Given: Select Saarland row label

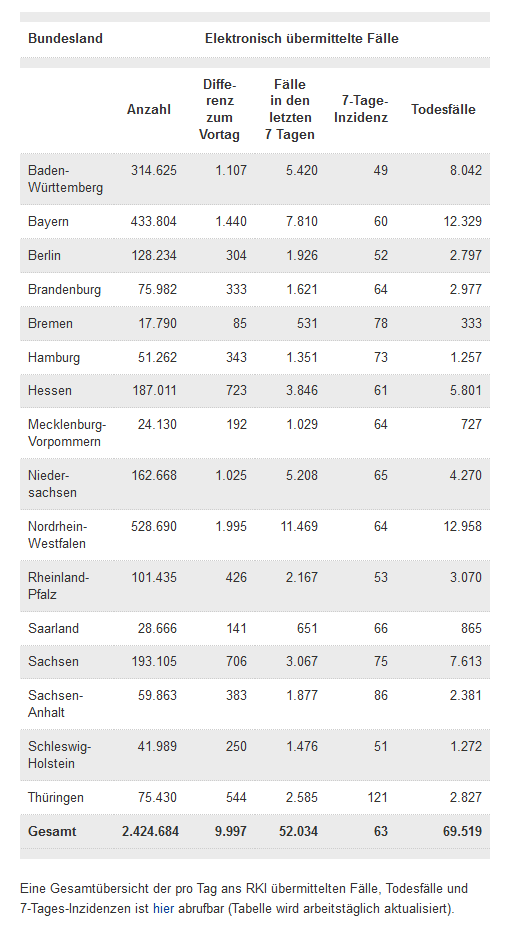Looking at the screenshot, I should click(53, 628).
